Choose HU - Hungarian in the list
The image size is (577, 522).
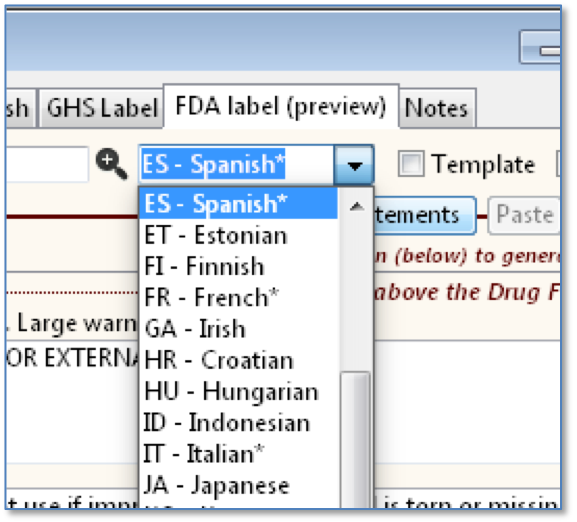pos(238,391)
